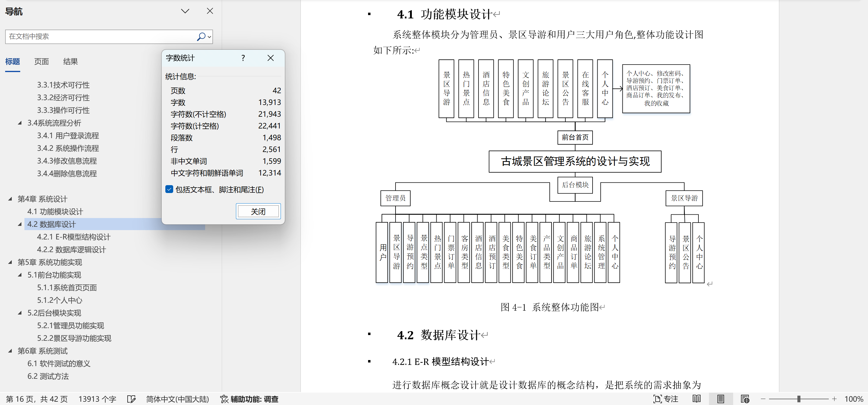
Task: Click page number status 第16页,共42页
Action: coord(37,399)
